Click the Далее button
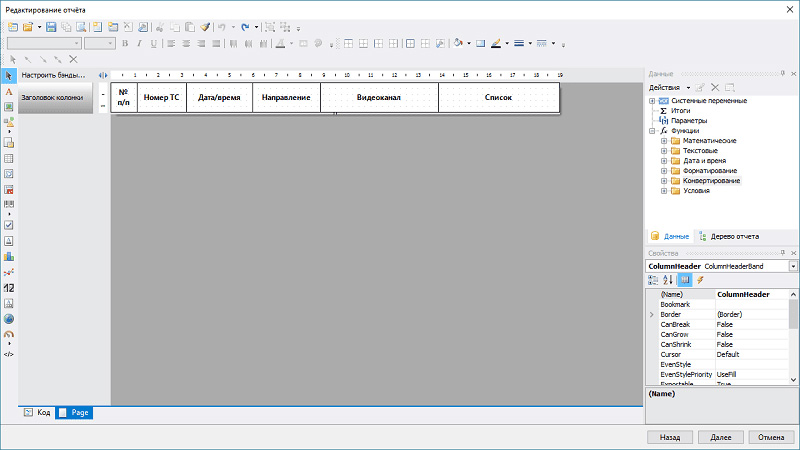The height and width of the screenshot is (450, 800). click(721, 437)
